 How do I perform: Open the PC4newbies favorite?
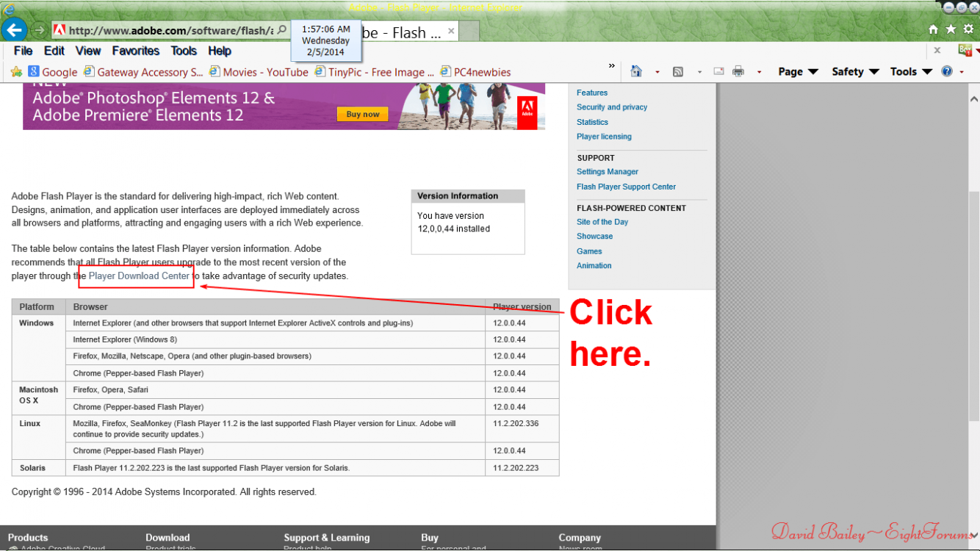click(x=475, y=72)
